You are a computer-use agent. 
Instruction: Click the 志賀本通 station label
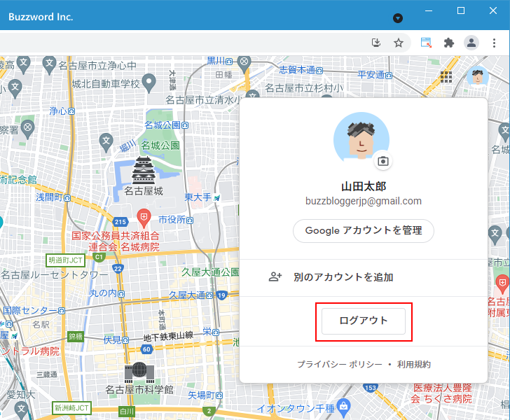pyautogui.click(x=301, y=70)
